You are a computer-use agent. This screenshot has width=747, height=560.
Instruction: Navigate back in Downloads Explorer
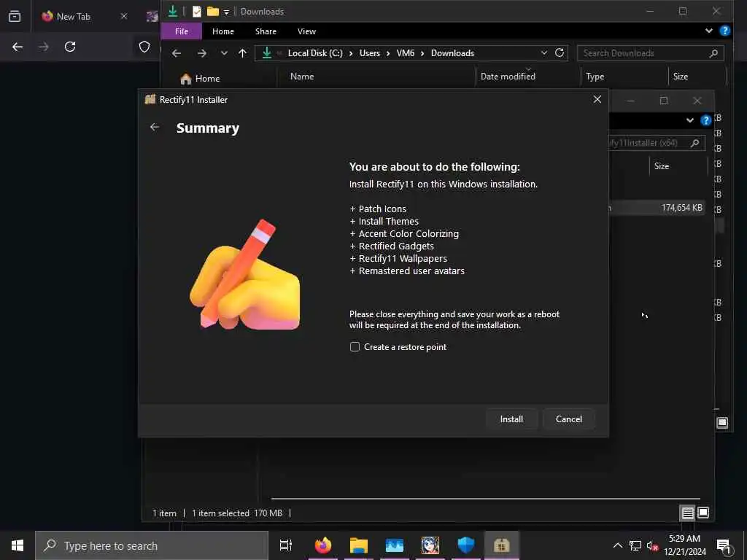177,53
